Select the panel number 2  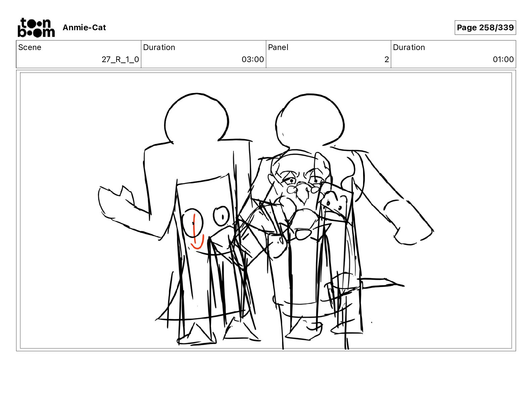click(x=387, y=59)
